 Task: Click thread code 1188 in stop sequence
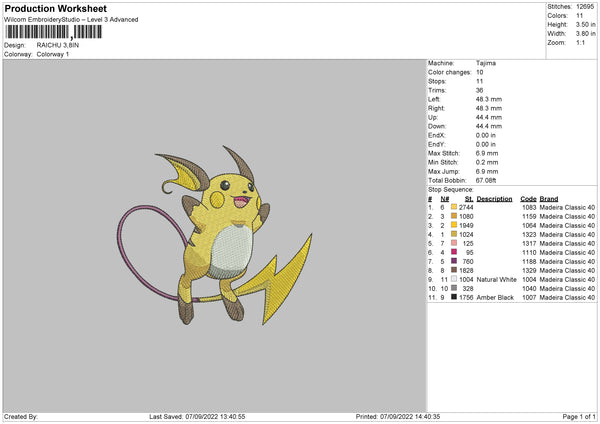[529, 262]
